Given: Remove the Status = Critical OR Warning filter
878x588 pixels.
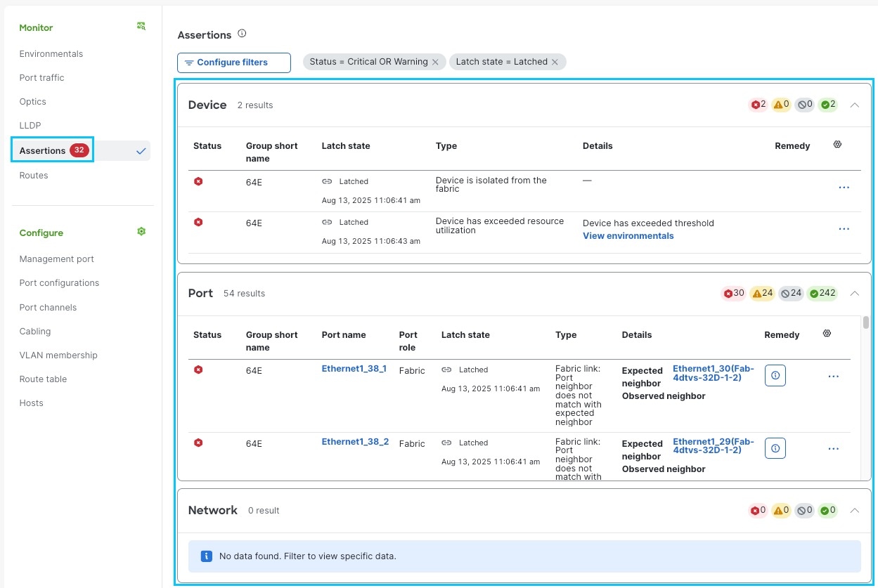Looking at the screenshot, I should [435, 62].
